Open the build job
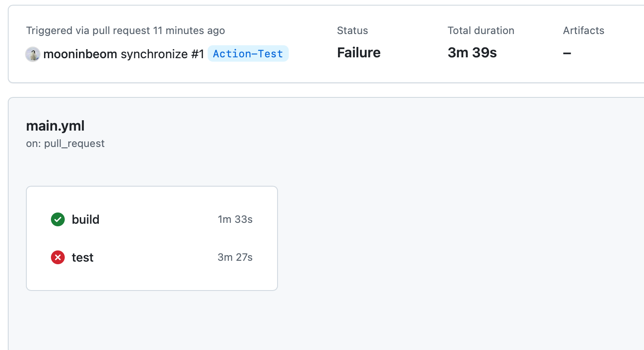The image size is (644, 350). click(x=85, y=219)
